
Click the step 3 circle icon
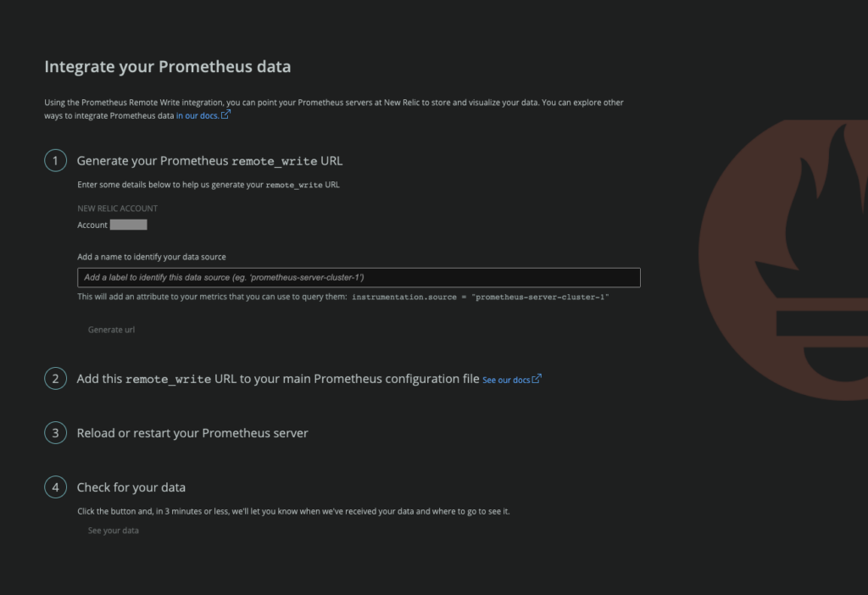[55, 433]
